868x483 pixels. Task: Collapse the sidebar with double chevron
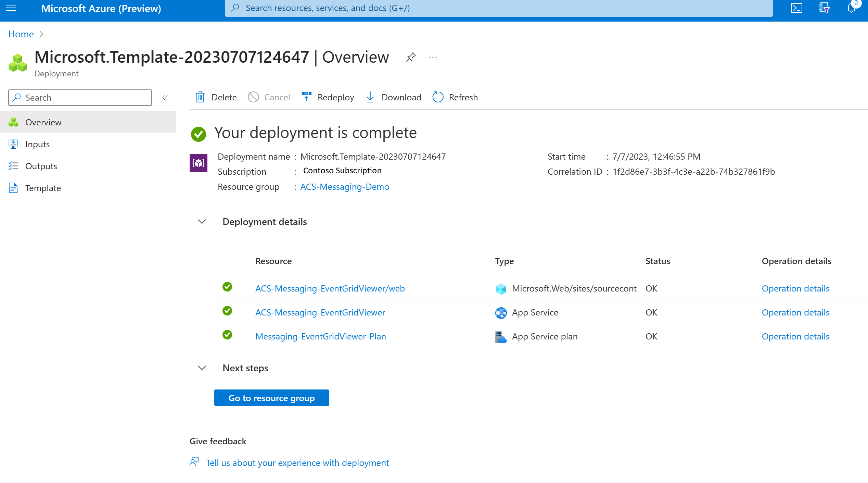[x=165, y=98]
